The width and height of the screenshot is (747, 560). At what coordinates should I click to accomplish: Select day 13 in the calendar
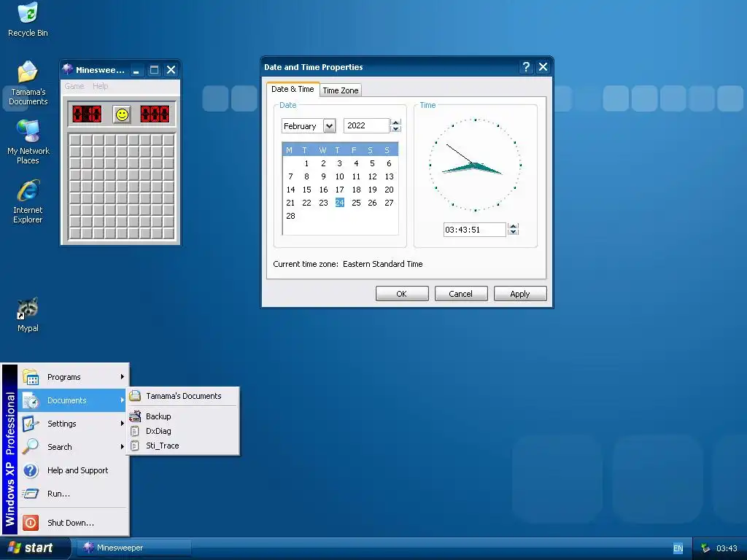point(390,176)
